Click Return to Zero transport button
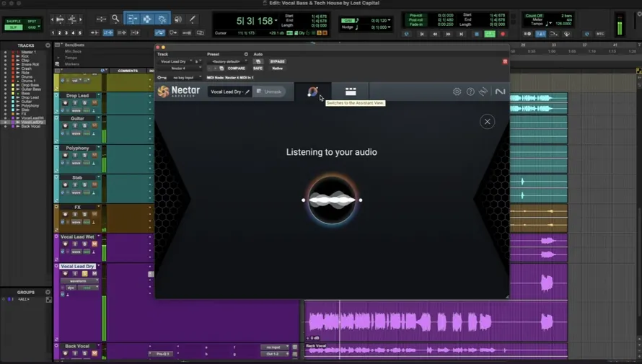Image resolution: width=642 pixels, height=364 pixels. point(422,34)
